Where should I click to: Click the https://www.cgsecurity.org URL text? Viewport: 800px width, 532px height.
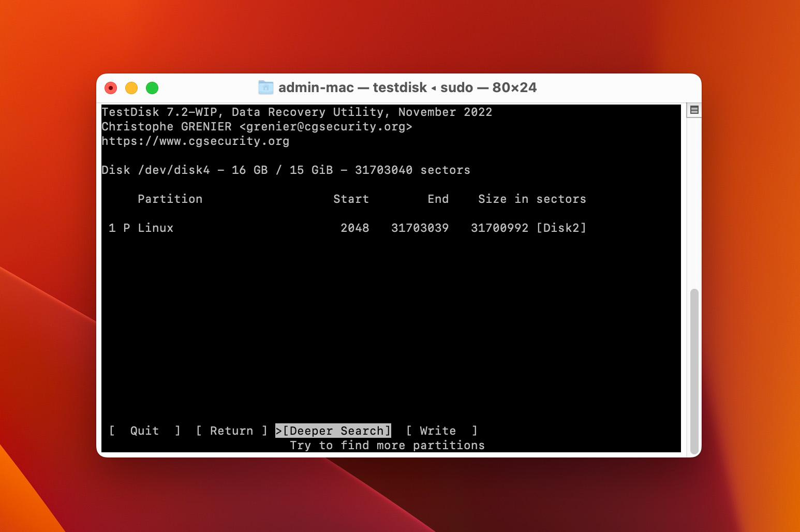click(x=196, y=141)
